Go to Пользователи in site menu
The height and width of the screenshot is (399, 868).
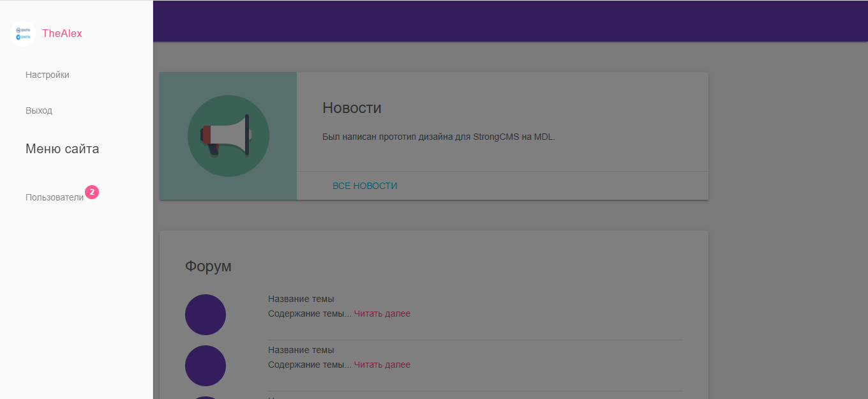point(54,197)
